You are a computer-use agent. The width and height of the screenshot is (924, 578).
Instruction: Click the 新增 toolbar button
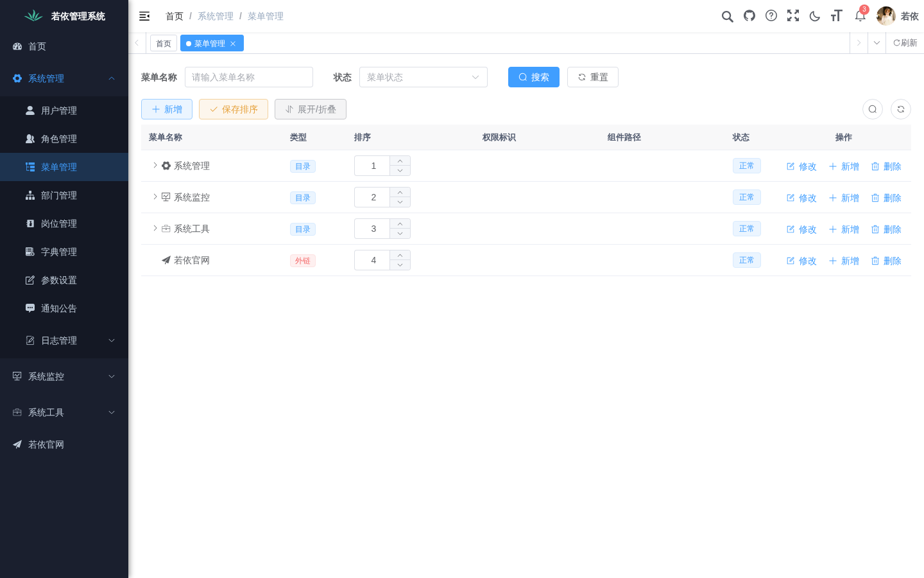coord(167,109)
